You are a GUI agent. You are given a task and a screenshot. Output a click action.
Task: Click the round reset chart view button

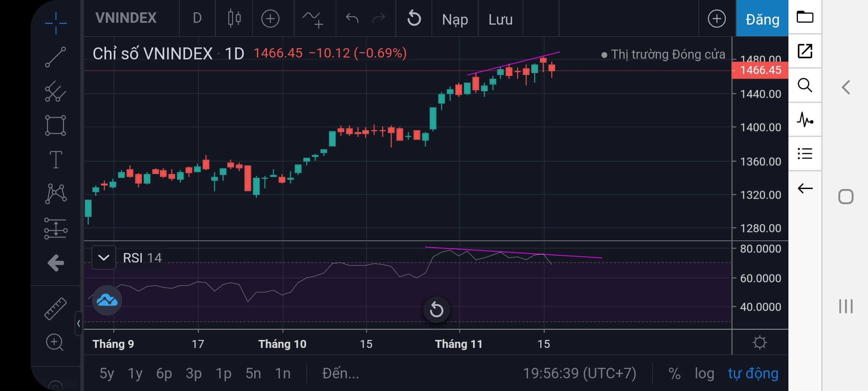(x=437, y=310)
